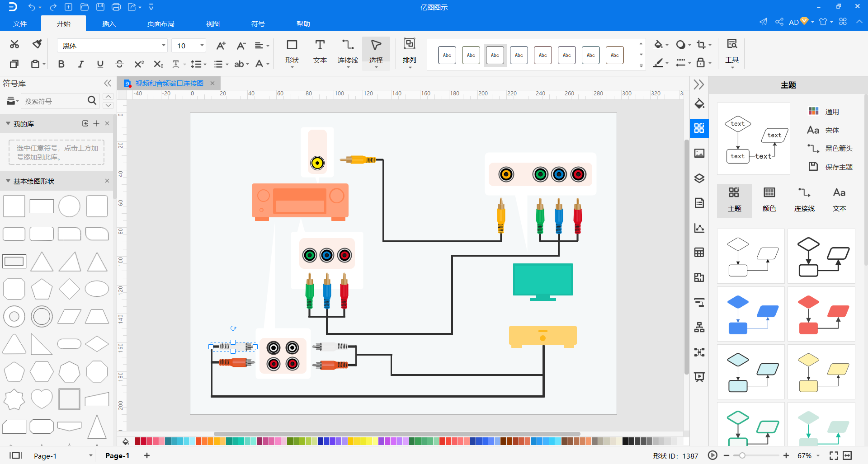
Task: Open the theme panel icon in sidebar
Action: [x=699, y=128]
